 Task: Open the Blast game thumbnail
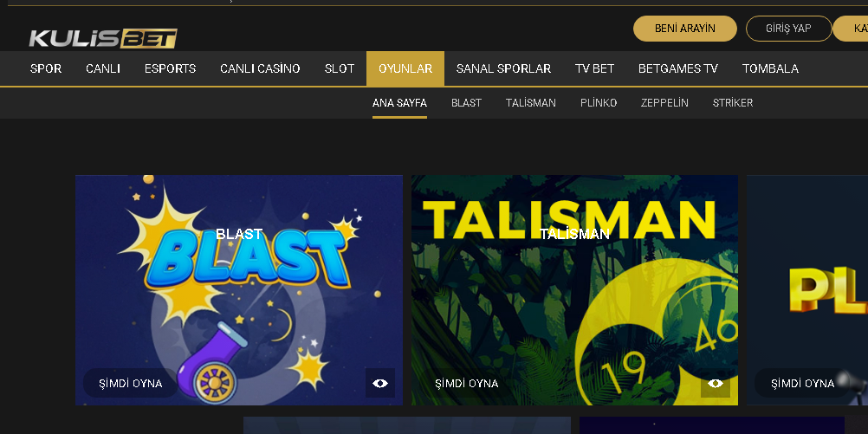(x=238, y=290)
